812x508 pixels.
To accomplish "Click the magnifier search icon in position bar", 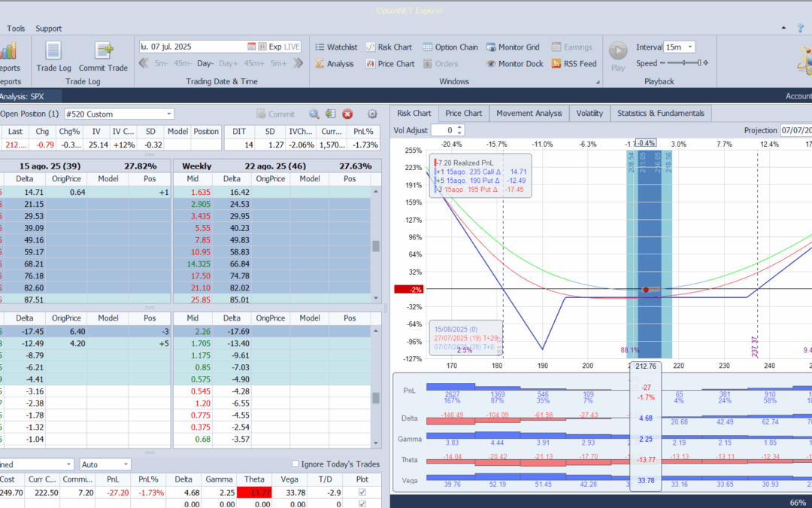I will (314, 114).
